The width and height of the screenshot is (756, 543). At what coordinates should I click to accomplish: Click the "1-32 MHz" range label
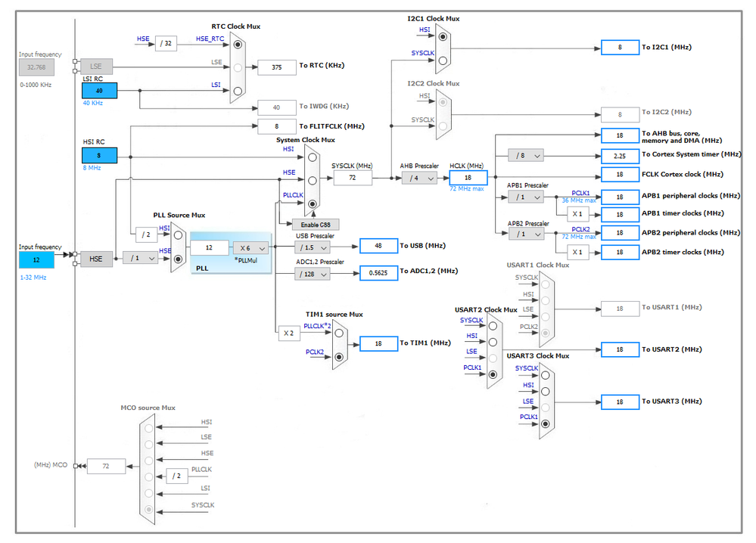tap(33, 278)
